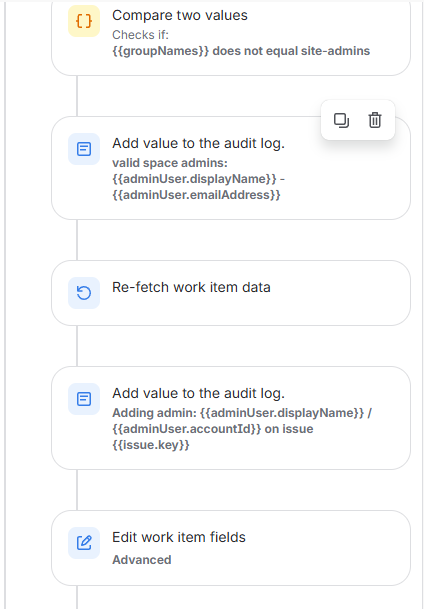
Task: Click the pencil Edit work item fields icon
Action: click(84, 543)
